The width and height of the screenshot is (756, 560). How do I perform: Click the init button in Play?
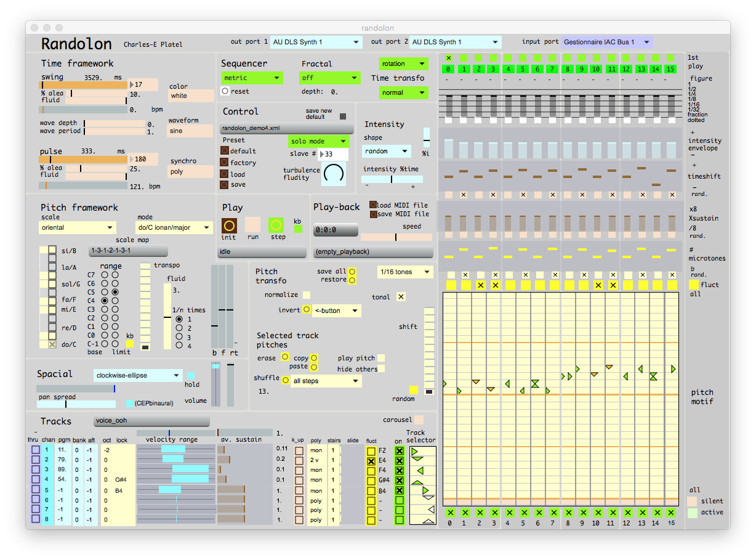pyautogui.click(x=230, y=226)
